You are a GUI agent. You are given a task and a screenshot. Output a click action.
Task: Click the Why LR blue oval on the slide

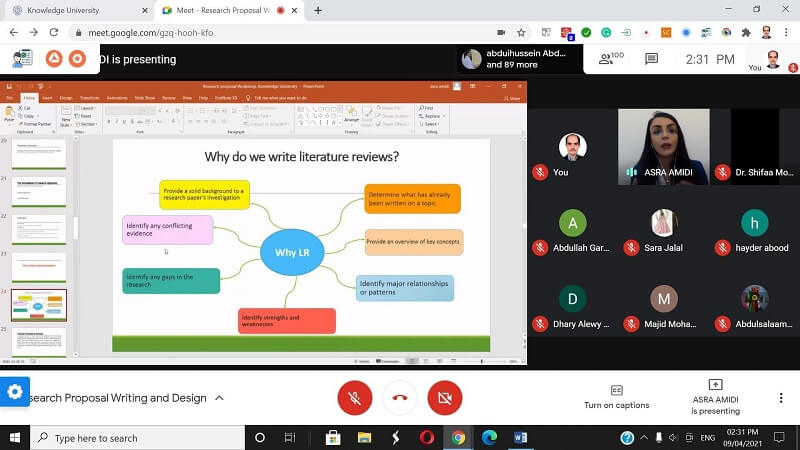(x=292, y=252)
